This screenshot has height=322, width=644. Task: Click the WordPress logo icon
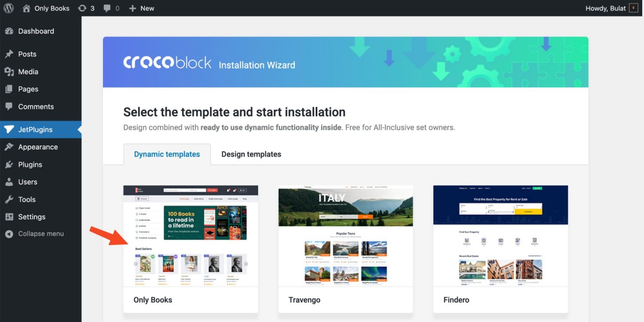(x=8, y=8)
